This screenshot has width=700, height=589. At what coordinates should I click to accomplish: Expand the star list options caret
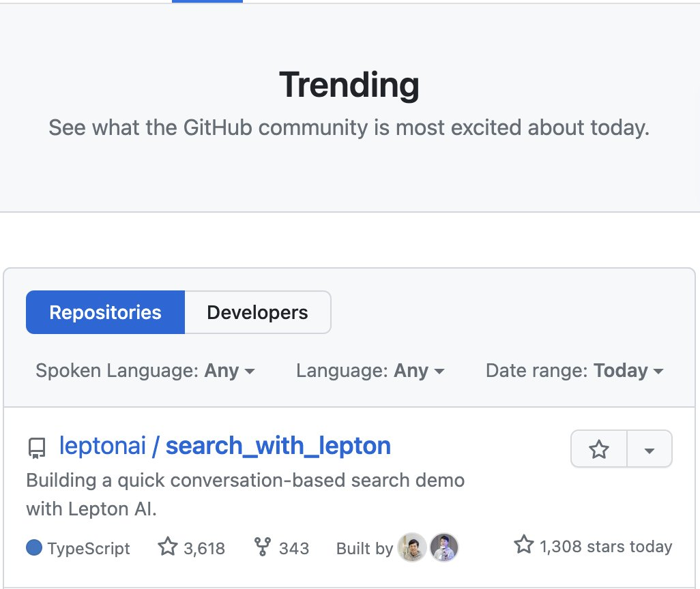click(649, 449)
